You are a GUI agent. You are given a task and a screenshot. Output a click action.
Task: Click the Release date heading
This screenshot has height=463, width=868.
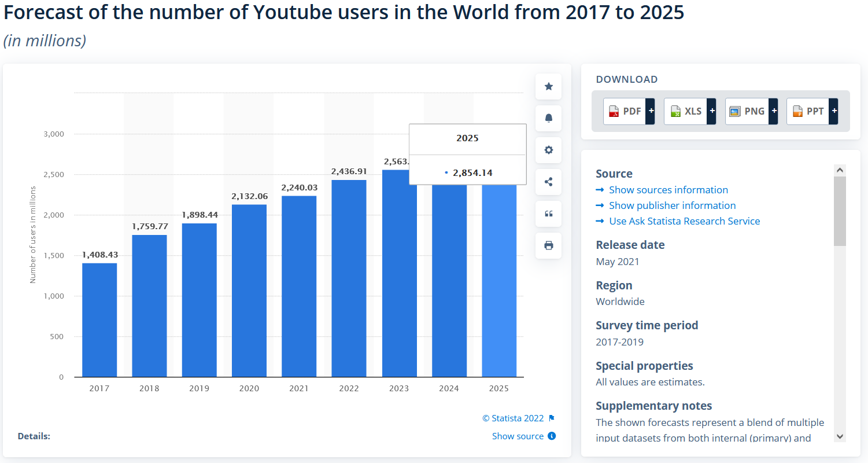[x=630, y=245]
